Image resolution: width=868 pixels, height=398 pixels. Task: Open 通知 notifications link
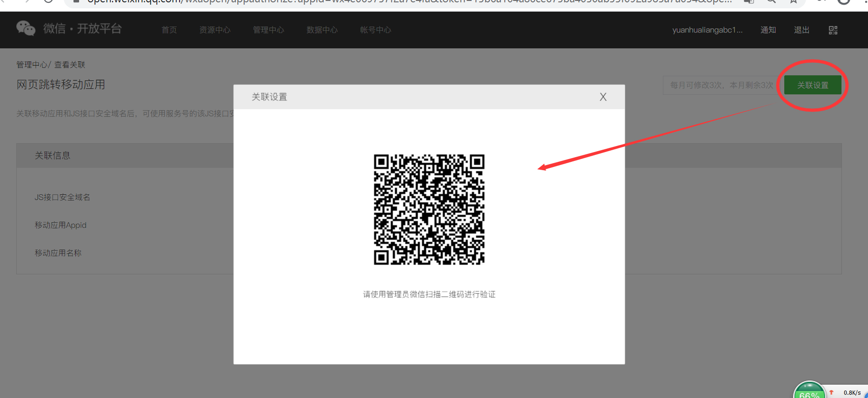(x=768, y=30)
